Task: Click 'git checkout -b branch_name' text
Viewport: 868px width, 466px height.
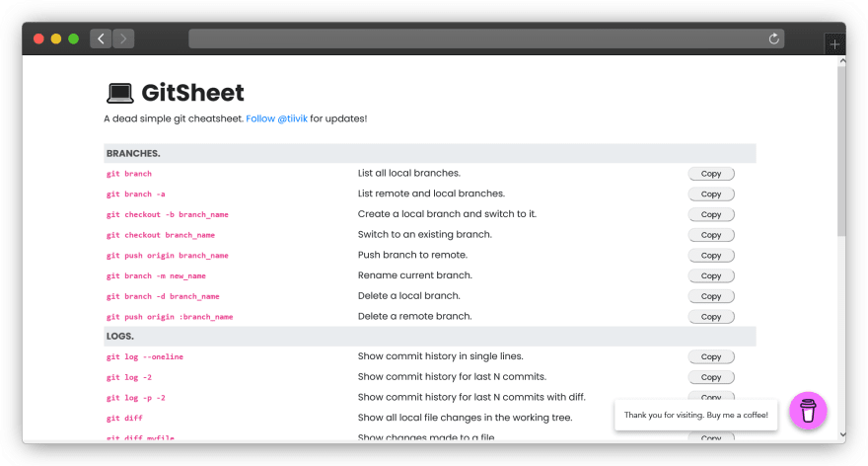Action: [167, 215]
